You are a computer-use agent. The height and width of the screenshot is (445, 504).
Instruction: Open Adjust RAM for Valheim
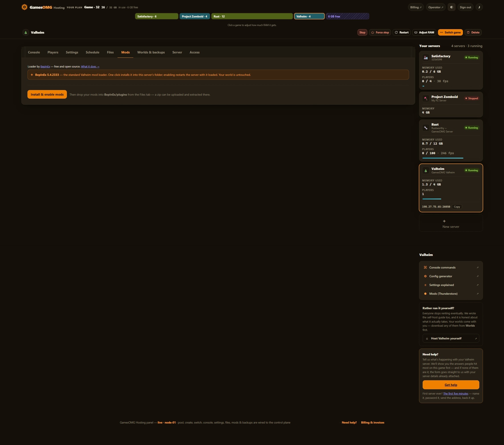pyautogui.click(x=424, y=32)
